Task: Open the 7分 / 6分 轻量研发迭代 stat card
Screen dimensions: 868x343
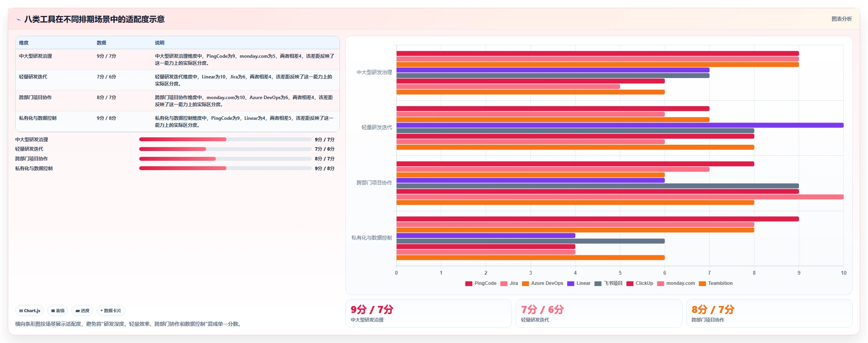Action: coord(599,313)
